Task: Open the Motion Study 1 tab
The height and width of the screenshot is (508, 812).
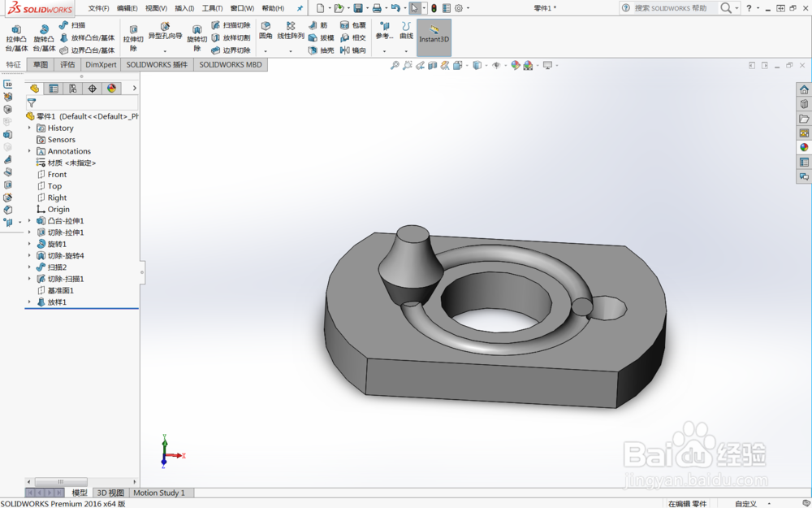Action: (x=159, y=493)
